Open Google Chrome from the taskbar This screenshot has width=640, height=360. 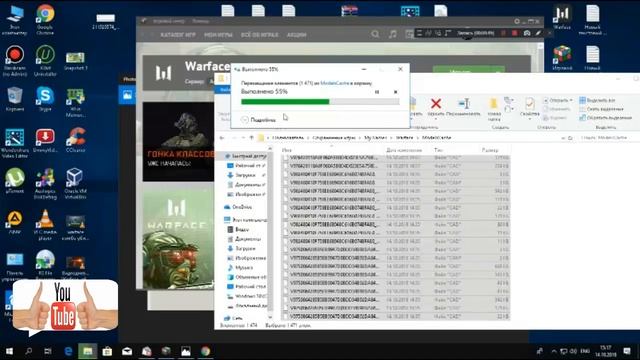[205, 351]
